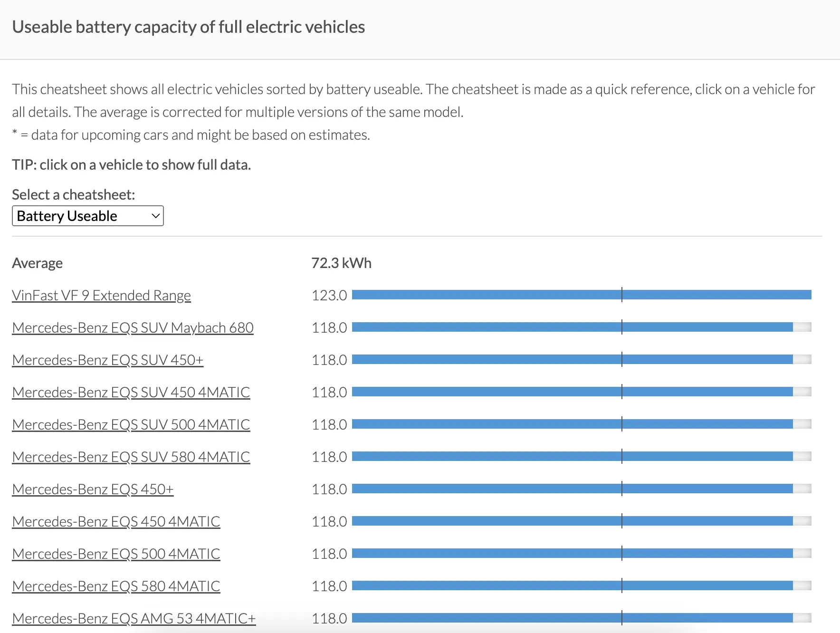Click the average marker on the Maybach bar
Viewport: 840px width, 633px height.
point(622,327)
